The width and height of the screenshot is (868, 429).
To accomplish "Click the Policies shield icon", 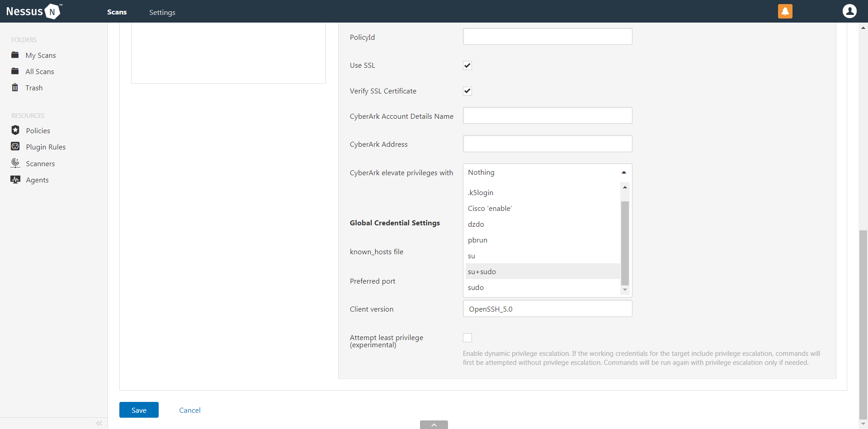I will point(15,131).
